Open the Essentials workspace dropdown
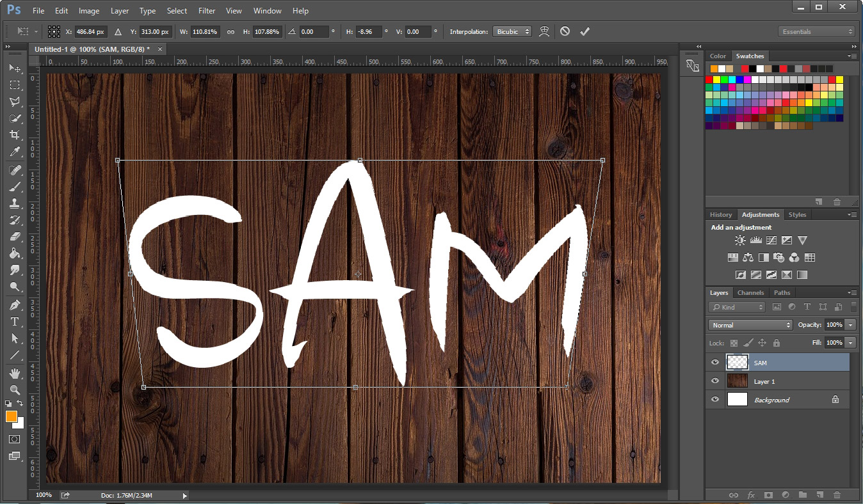The width and height of the screenshot is (863, 504). (817, 31)
